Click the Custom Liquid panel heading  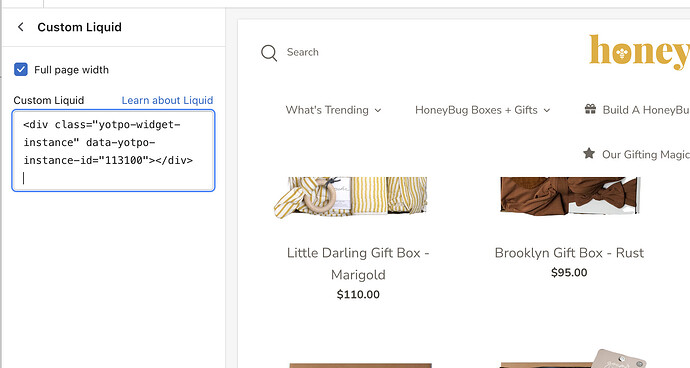click(79, 27)
